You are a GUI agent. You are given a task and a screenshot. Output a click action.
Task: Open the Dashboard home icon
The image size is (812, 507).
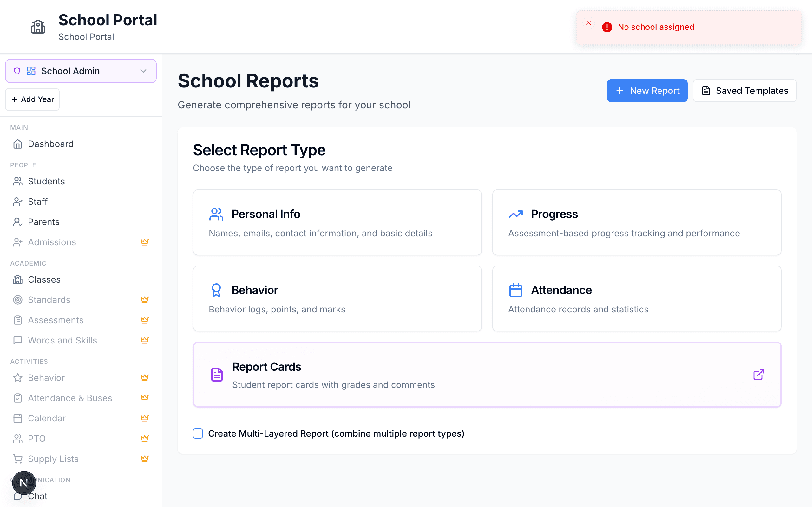(x=17, y=144)
